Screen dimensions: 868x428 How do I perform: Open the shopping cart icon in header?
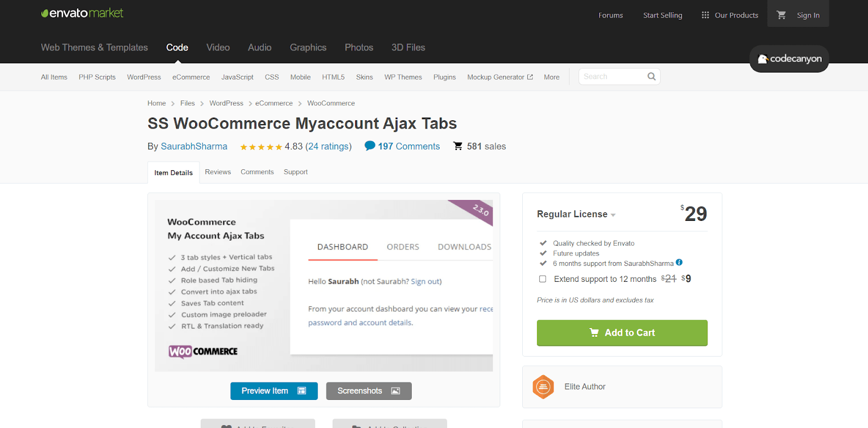pos(781,15)
